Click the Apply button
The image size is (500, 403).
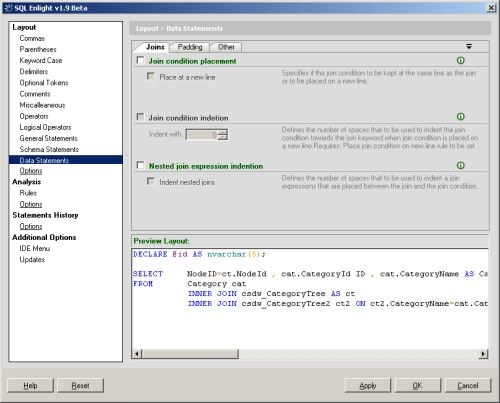point(368,386)
